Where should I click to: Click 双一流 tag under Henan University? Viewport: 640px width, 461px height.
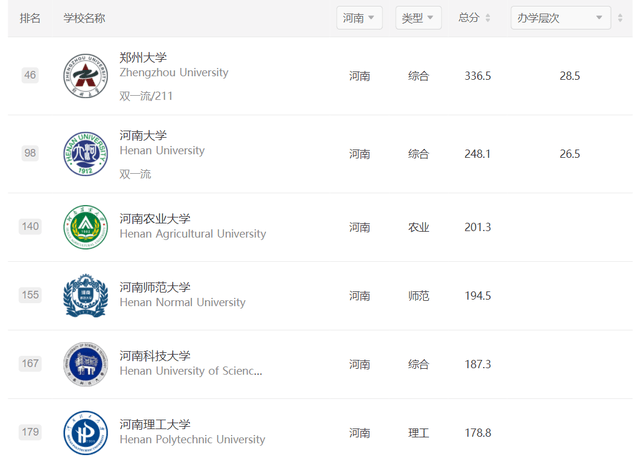click(x=135, y=174)
